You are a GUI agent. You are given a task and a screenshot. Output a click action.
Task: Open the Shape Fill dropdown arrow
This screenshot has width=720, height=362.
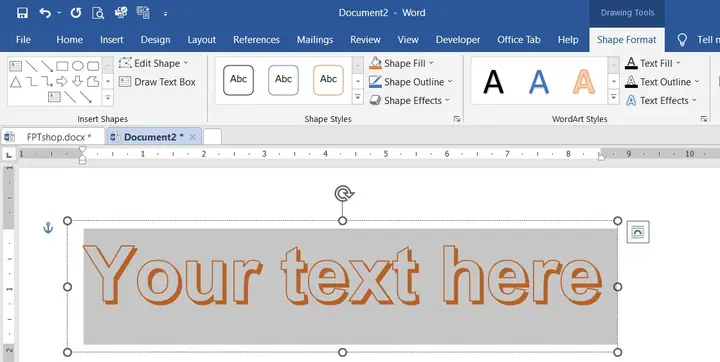[431, 63]
